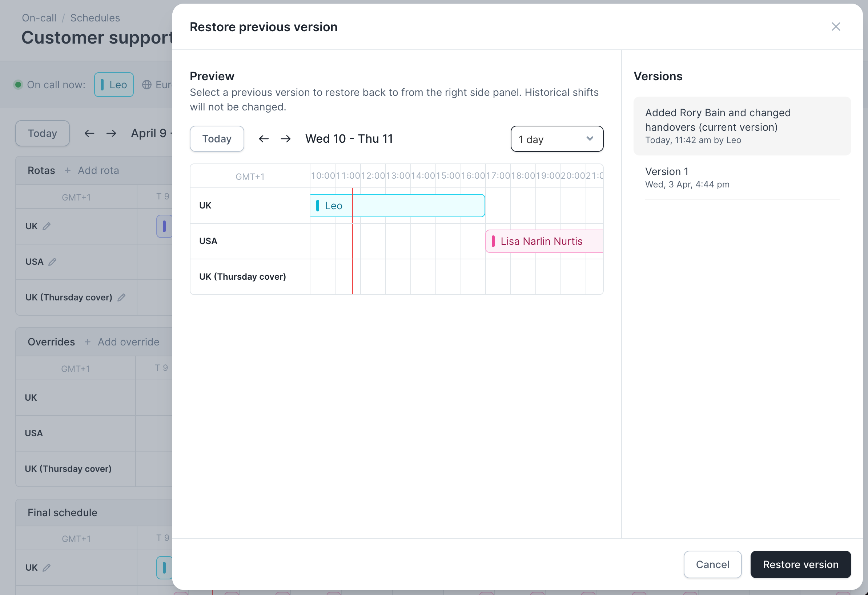Click Add rota link

(x=98, y=171)
